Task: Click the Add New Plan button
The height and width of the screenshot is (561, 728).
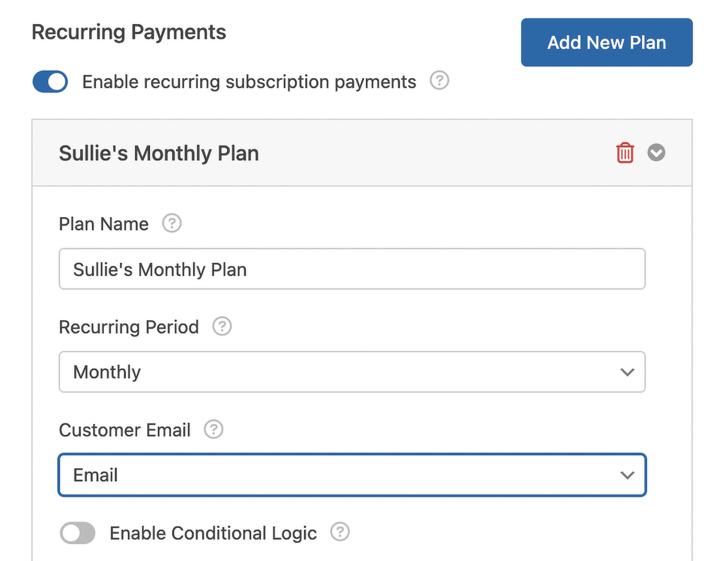Action: point(606,42)
